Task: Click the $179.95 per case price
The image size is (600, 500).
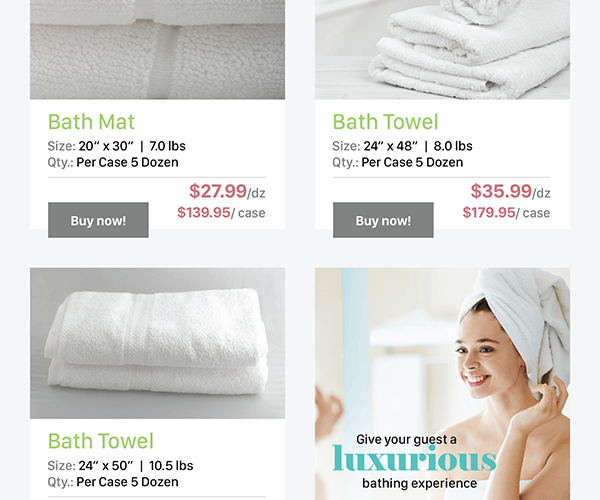Action: click(506, 212)
